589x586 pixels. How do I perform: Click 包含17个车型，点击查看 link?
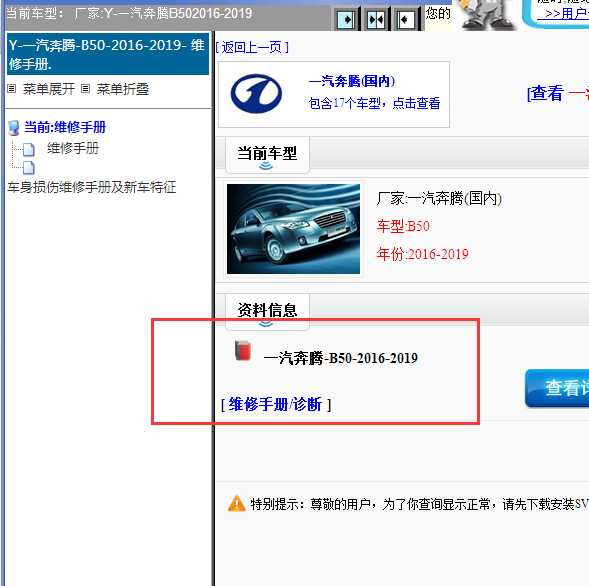(x=374, y=103)
